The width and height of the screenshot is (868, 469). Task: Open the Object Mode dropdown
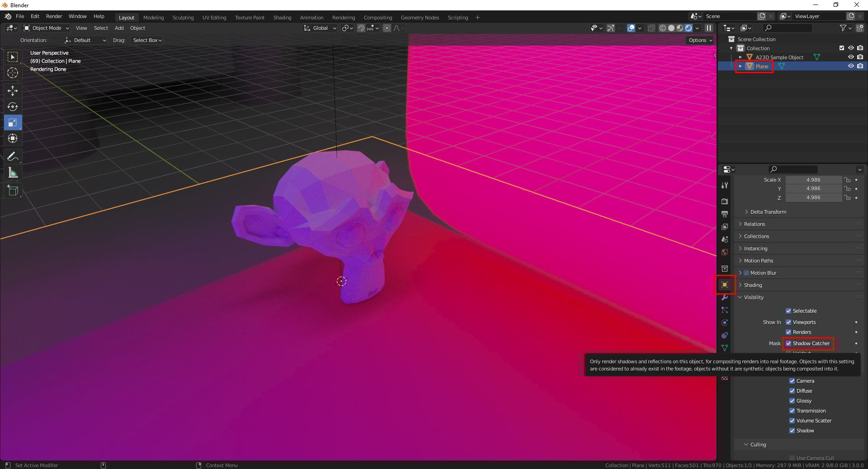click(46, 28)
